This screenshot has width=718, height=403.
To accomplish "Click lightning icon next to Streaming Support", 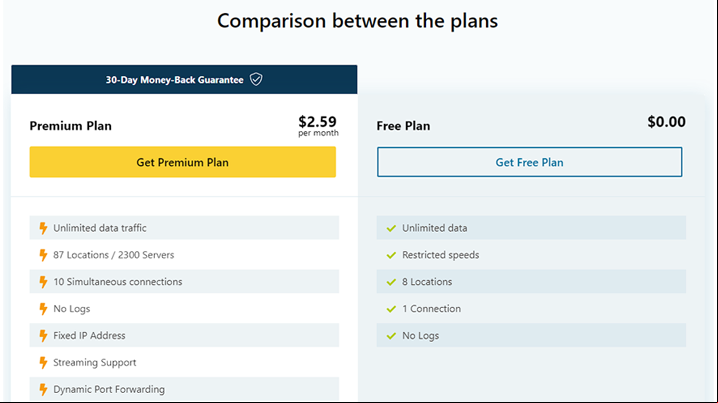I will (43, 363).
